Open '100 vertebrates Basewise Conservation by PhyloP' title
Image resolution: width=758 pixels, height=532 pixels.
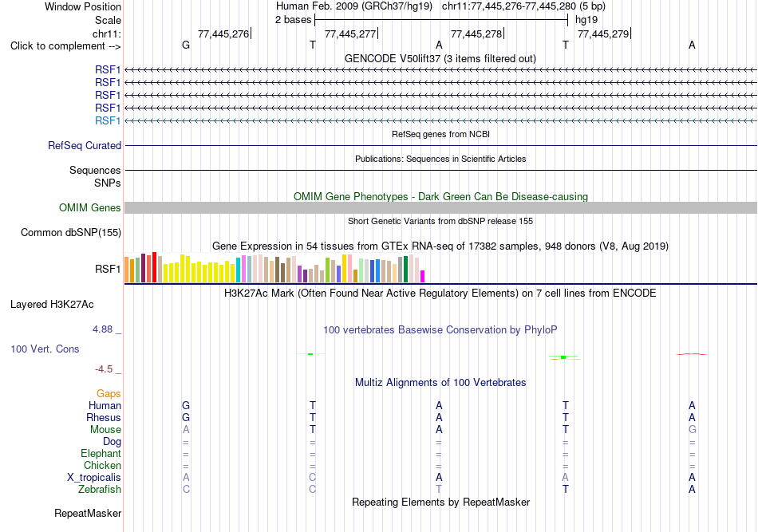pyautogui.click(x=440, y=330)
